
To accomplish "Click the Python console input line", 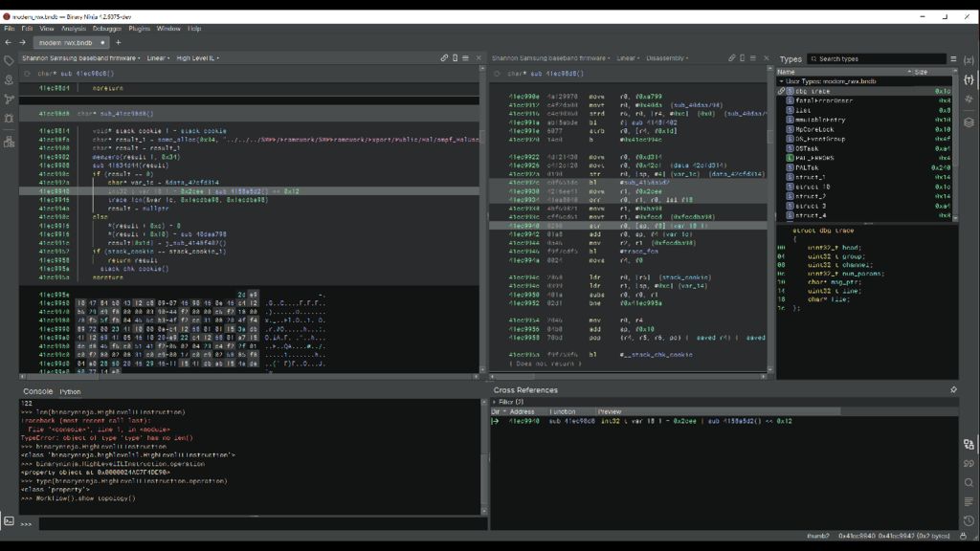I will (258, 523).
